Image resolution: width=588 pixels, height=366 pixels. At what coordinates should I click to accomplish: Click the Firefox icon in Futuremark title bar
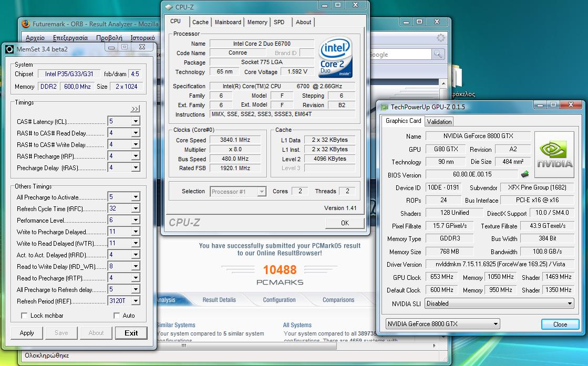pyautogui.click(x=26, y=24)
